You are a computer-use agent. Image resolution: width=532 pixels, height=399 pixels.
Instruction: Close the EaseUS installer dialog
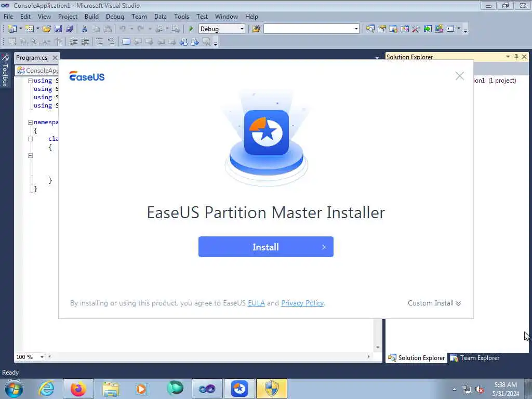point(459,76)
